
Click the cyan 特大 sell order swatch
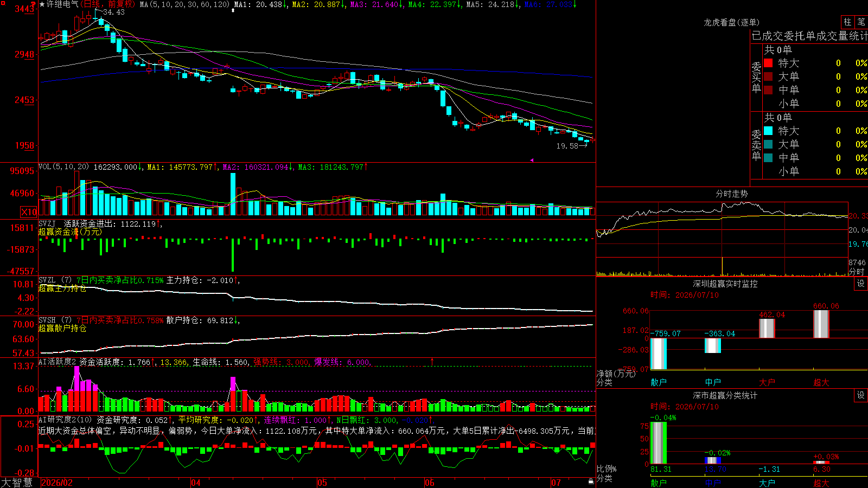click(x=768, y=131)
